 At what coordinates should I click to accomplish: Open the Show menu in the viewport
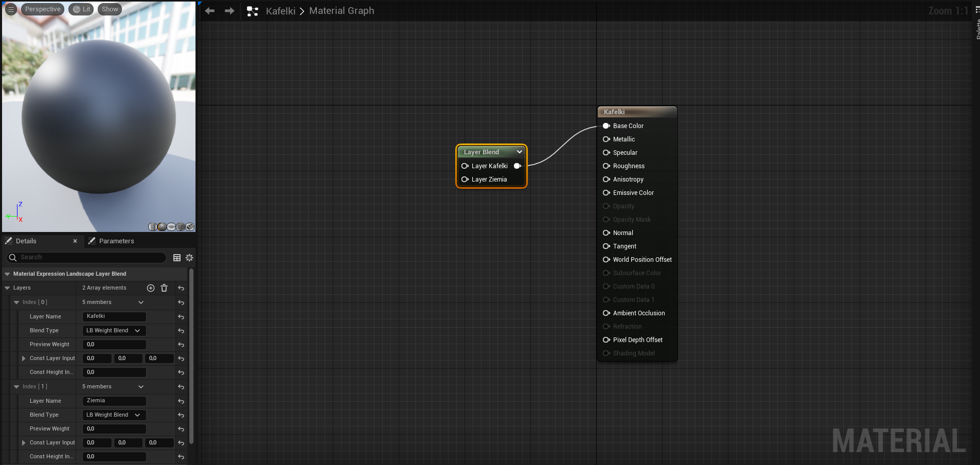tap(110, 9)
